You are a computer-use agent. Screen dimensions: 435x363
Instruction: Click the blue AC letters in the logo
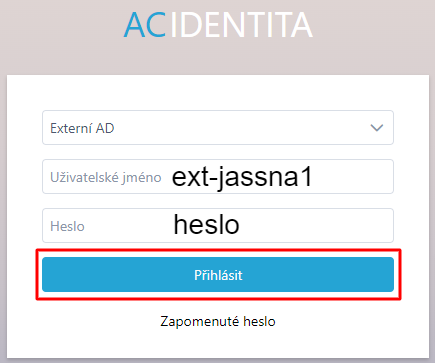point(145,25)
